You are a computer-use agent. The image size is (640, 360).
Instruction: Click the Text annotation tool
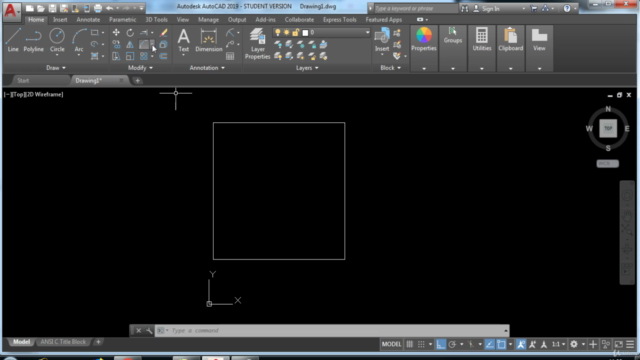coord(184,40)
